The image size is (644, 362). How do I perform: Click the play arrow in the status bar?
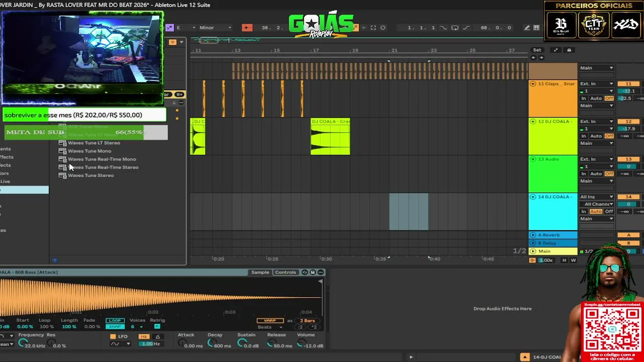[411, 357]
